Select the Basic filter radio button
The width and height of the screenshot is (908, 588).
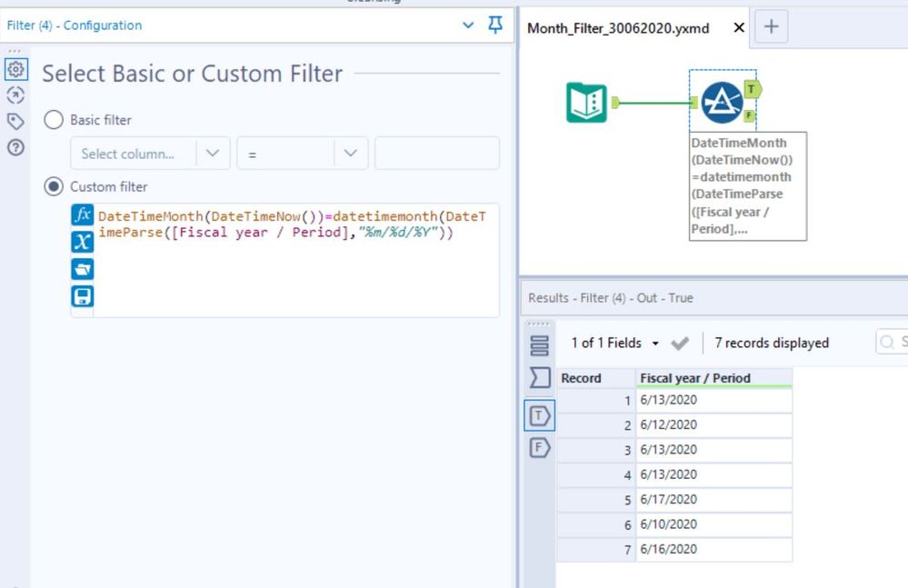(55, 120)
